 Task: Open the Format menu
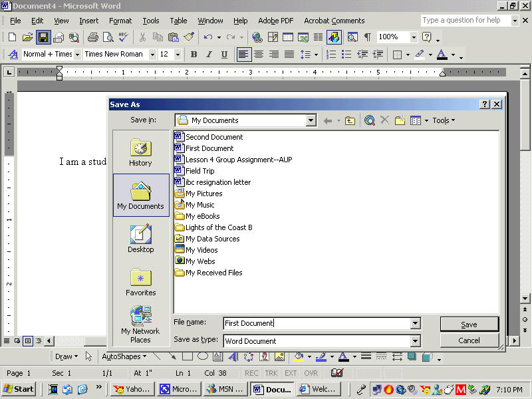(120, 21)
